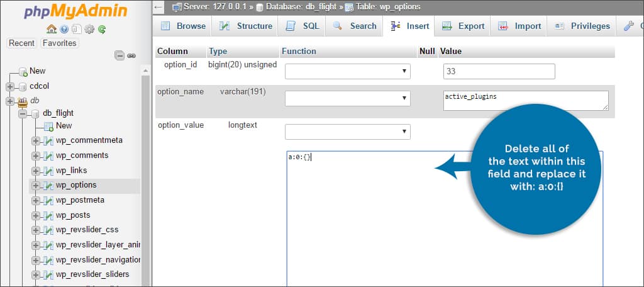The width and height of the screenshot is (644, 287).
Task: Create new database via top New link
Action: pyautogui.click(x=37, y=71)
